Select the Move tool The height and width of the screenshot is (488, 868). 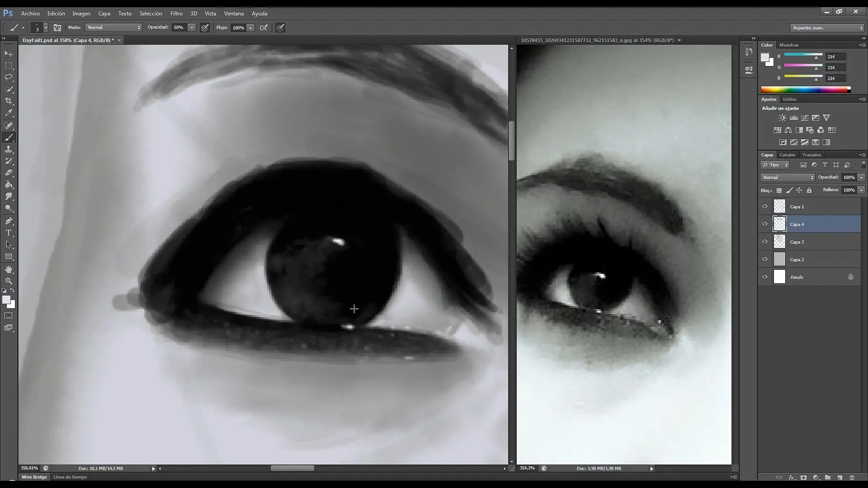[x=9, y=53]
